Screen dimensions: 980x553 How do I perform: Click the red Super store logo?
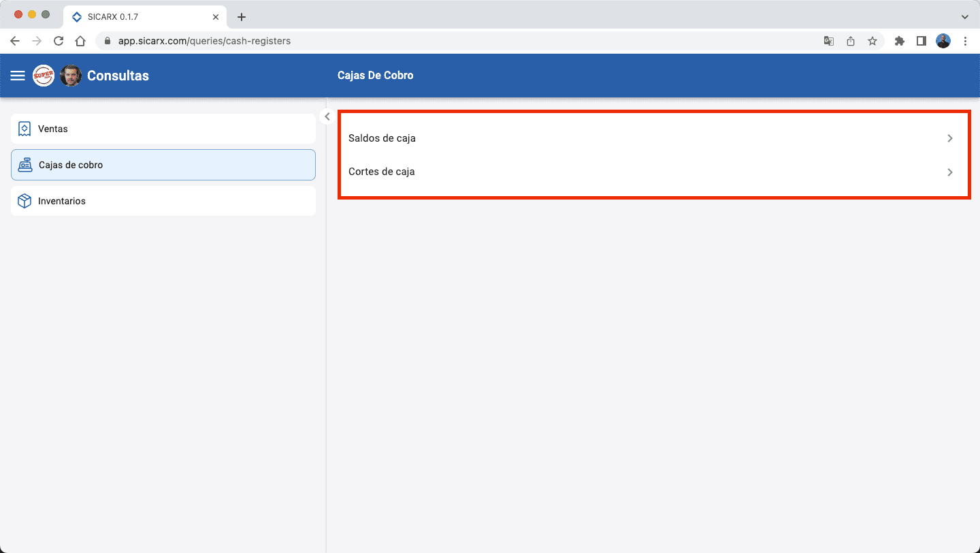[44, 76]
